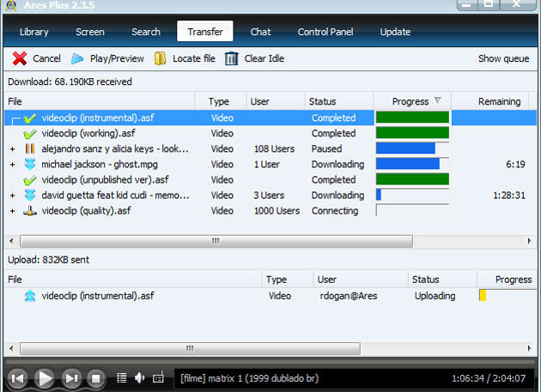Click remaining time '1:28:31'
541x392 pixels.
click(509, 196)
